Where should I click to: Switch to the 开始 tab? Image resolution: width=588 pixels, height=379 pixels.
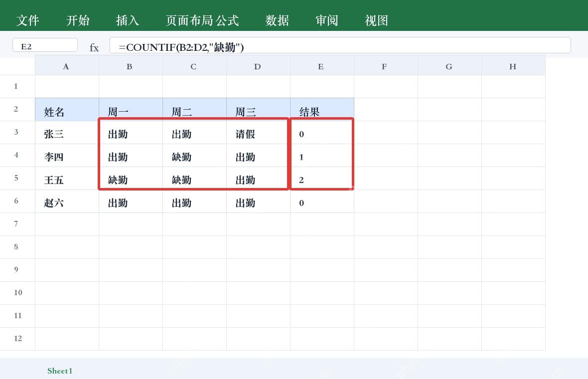(78, 20)
